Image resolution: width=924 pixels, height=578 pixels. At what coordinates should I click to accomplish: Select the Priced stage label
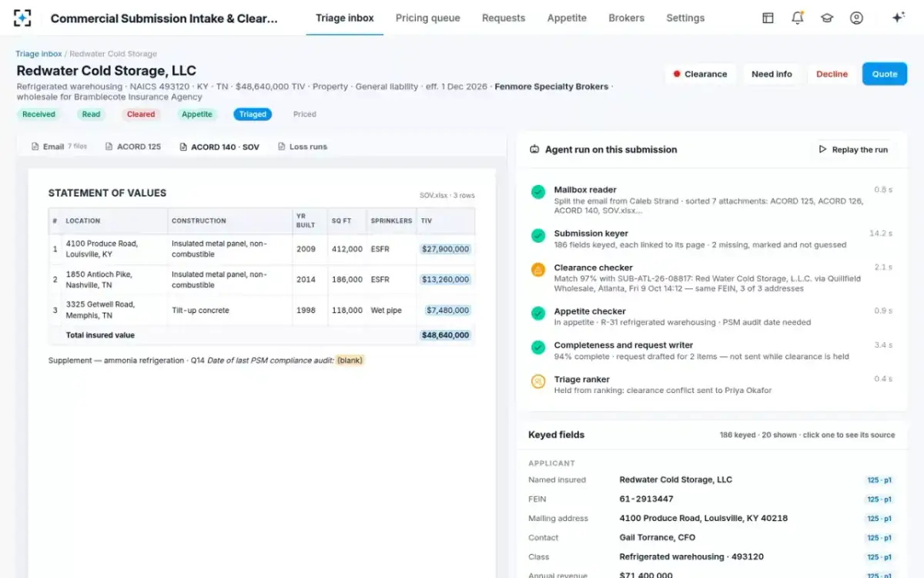[305, 114]
